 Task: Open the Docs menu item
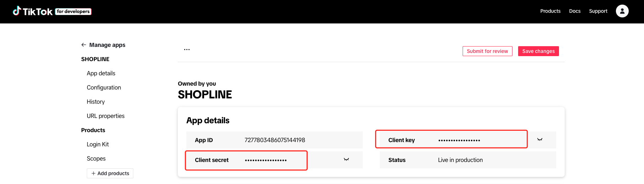(x=575, y=11)
